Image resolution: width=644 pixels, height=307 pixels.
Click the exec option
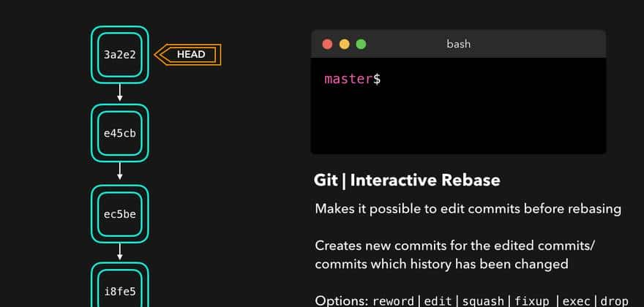click(x=576, y=300)
